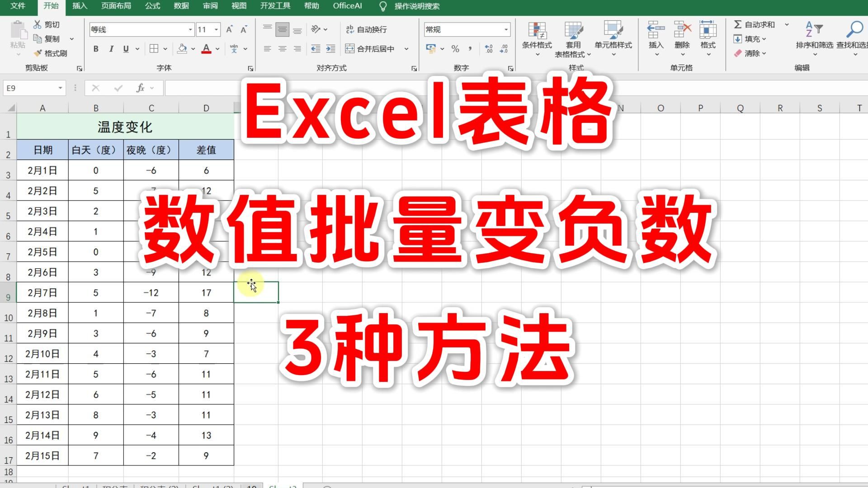
Task: Set middle vertical alignment
Action: coord(283,30)
